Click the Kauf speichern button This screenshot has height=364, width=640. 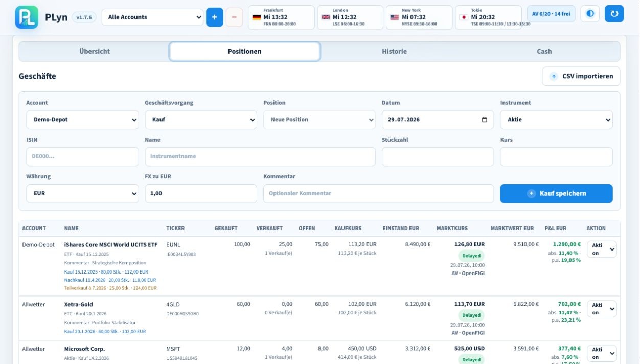point(556,194)
